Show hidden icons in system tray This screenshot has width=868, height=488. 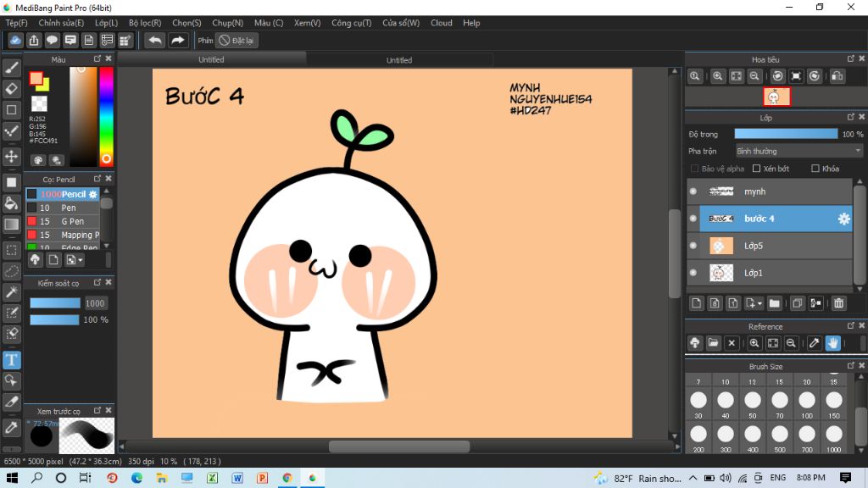[693, 478]
